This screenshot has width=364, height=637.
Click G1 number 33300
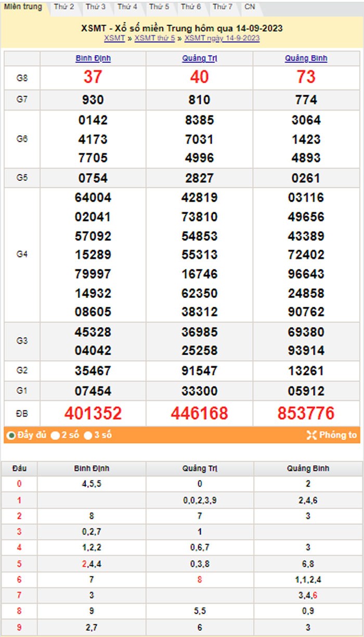click(200, 391)
